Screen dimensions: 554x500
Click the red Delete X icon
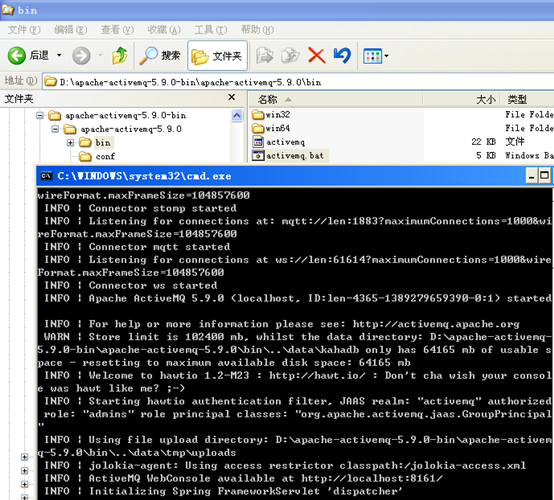(x=316, y=55)
